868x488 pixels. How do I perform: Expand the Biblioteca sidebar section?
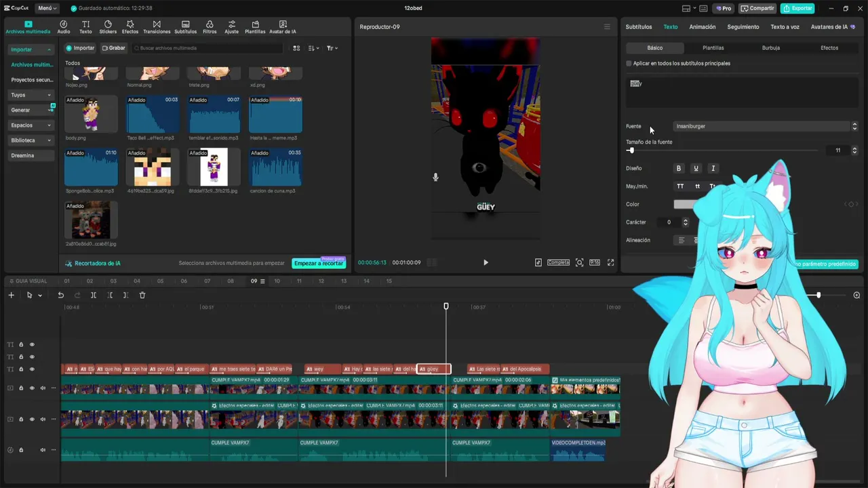tap(31, 140)
